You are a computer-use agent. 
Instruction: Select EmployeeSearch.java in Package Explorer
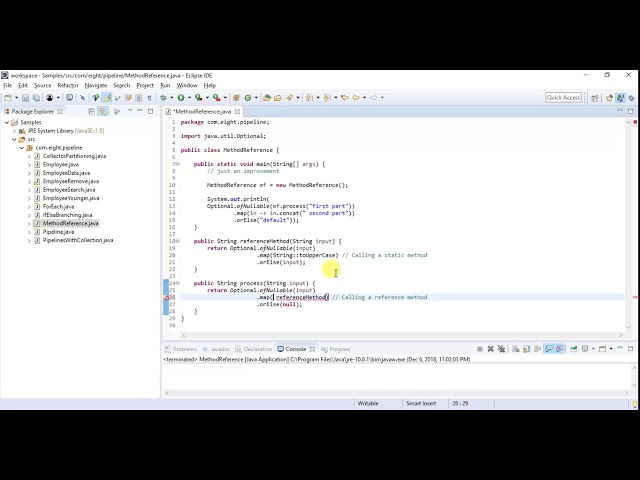click(69, 190)
